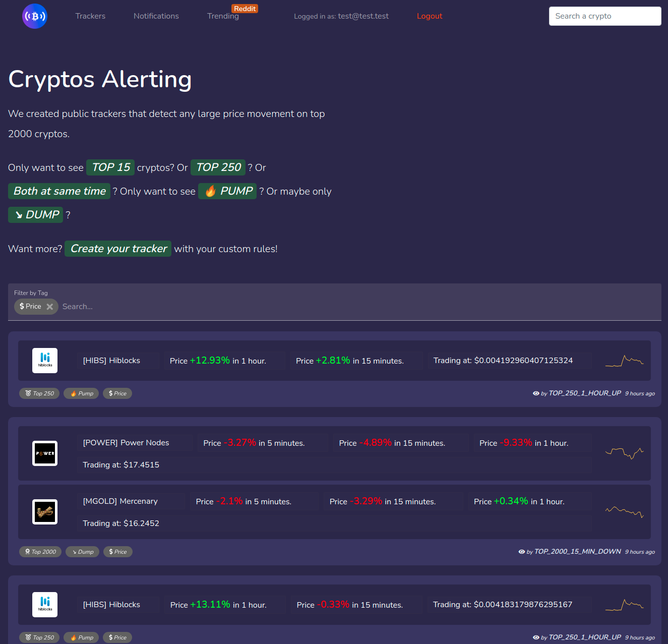Toggle the eye icon on the bottom alert
This screenshot has width=668, height=644.
coord(537,637)
